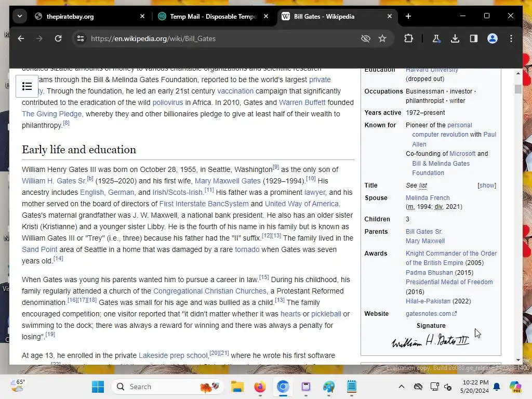Open Melinda French link in infobox
Screen dimensions: 532x399
click(428, 198)
